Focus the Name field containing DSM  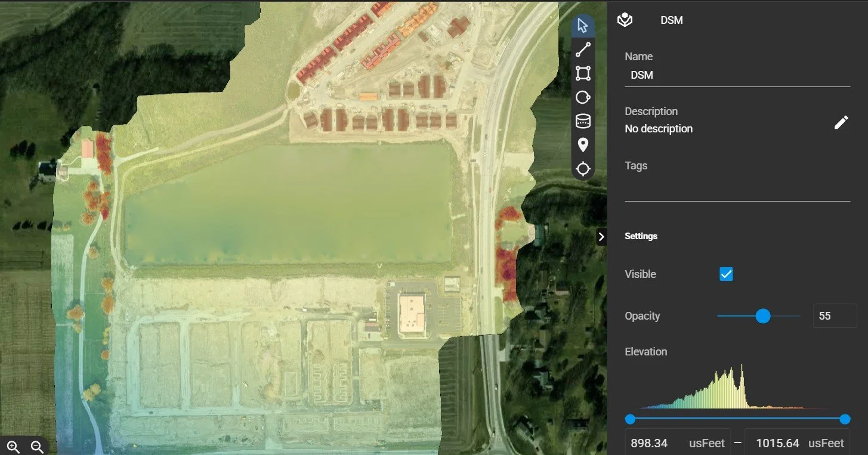737,76
